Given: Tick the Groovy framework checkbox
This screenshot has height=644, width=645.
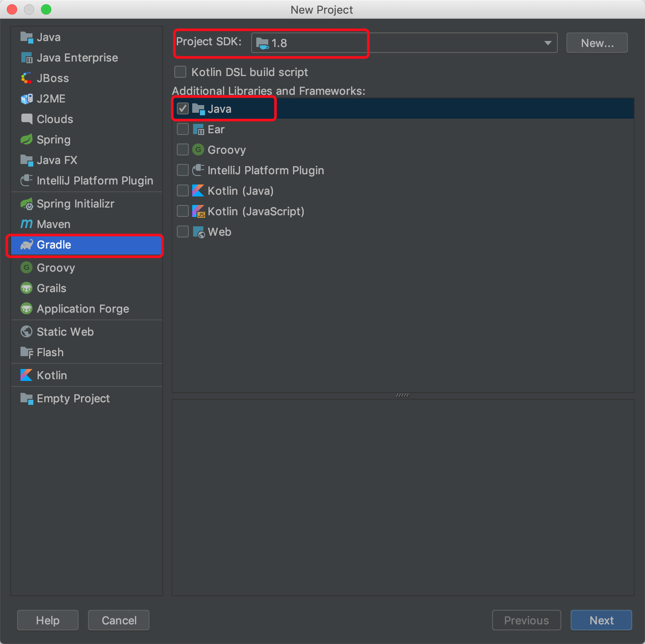Looking at the screenshot, I should 183,149.
